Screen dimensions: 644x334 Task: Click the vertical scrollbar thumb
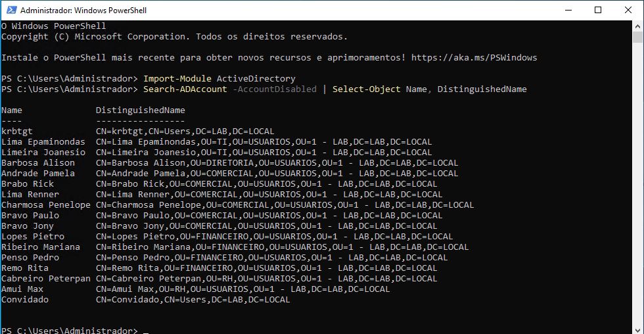637,37
